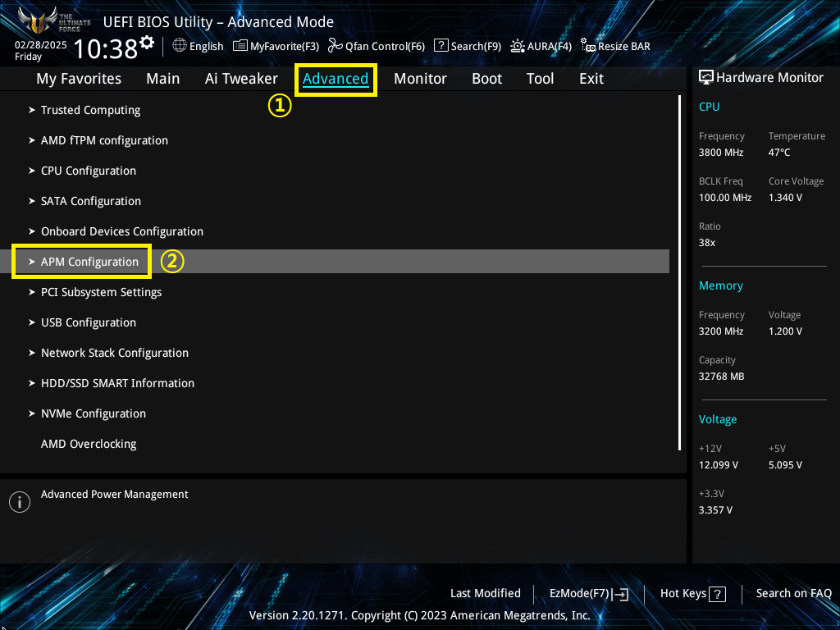Open MyFavorite(F3) button text

(285, 46)
